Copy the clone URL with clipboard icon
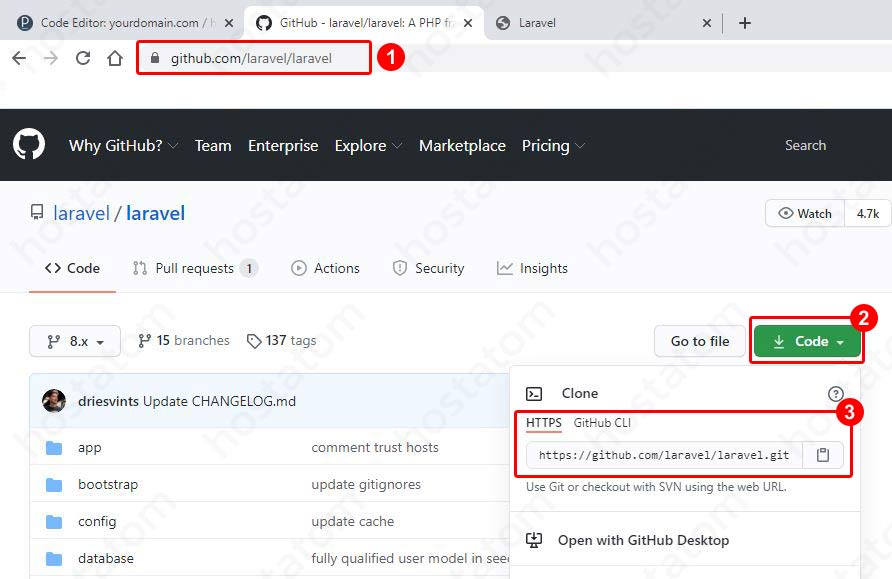The height and width of the screenshot is (579, 892). pos(823,455)
